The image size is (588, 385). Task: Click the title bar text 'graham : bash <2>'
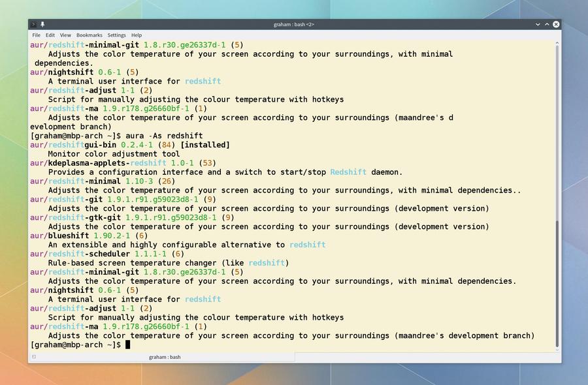[x=293, y=24]
